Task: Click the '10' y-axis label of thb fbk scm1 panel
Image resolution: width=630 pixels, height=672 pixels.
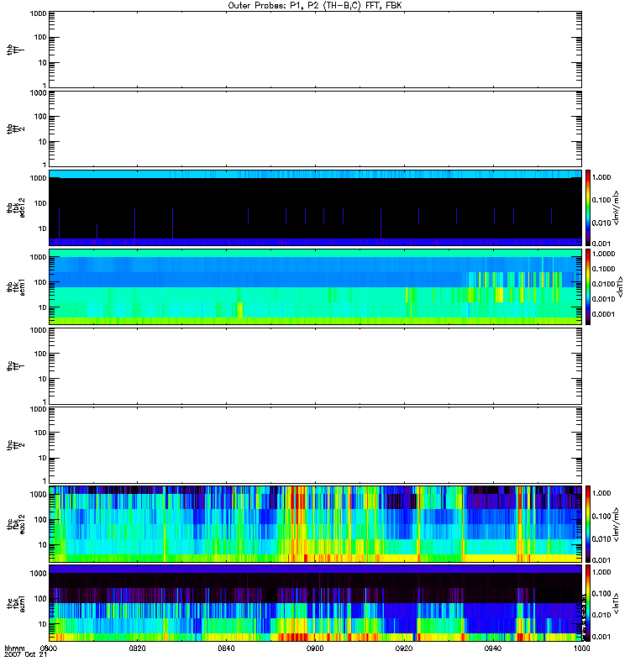Action: tap(43, 307)
